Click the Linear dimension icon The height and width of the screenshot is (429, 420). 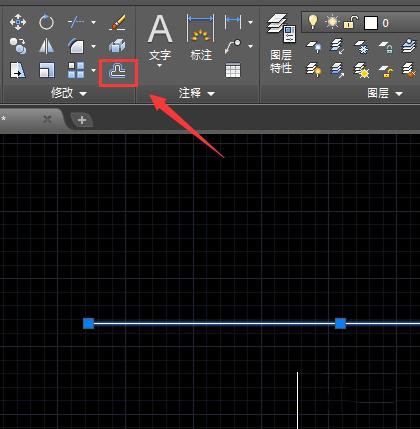coord(233,22)
